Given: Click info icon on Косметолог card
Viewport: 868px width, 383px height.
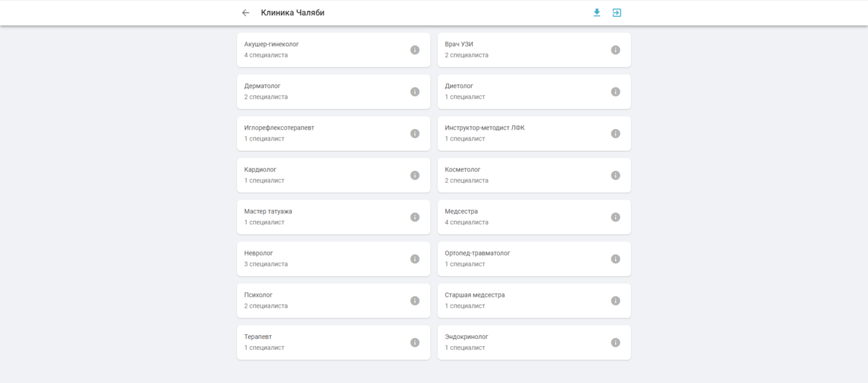Looking at the screenshot, I should [615, 176].
